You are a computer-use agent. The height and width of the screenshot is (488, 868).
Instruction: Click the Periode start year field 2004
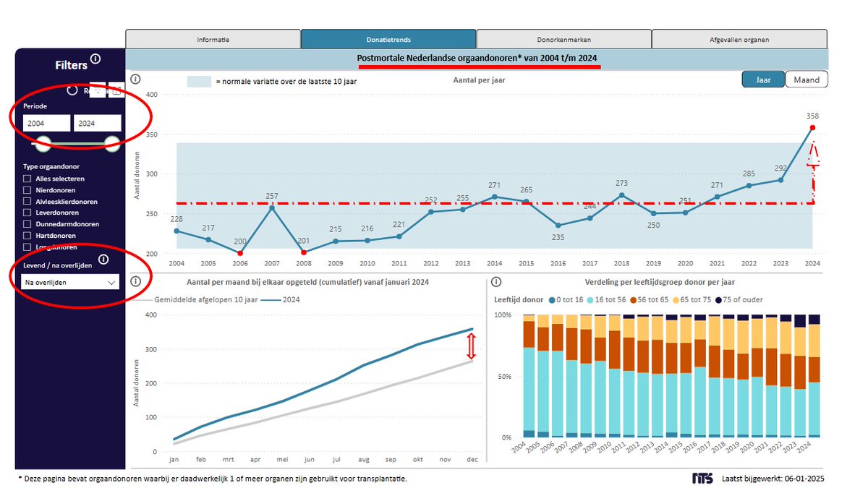pyautogui.click(x=46, y=124)
